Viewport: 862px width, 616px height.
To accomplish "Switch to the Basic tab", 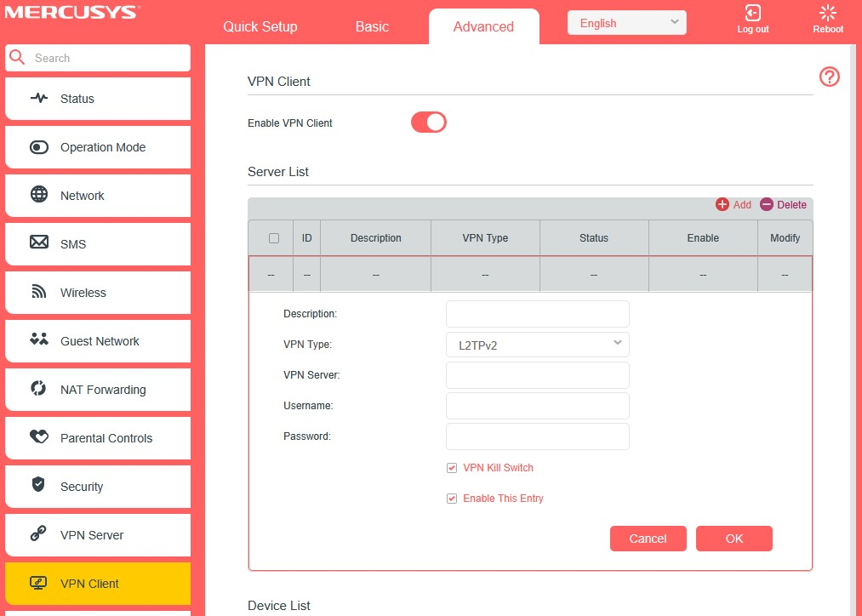I will tap(372, 26).
